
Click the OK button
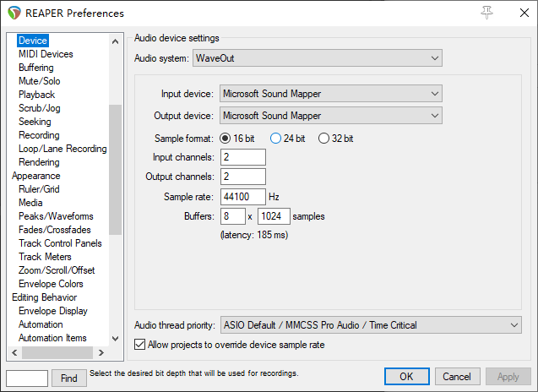pos(406,377)
